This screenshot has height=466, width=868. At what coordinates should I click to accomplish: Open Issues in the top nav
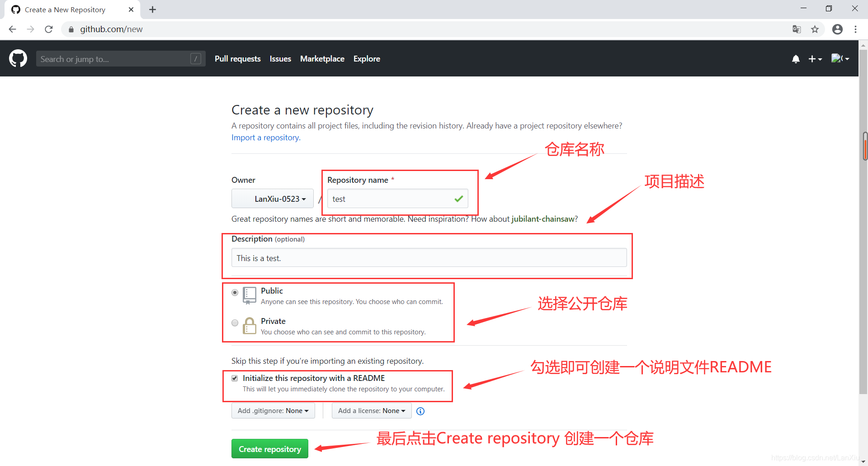pyautogui.click(x=280, y=59)
